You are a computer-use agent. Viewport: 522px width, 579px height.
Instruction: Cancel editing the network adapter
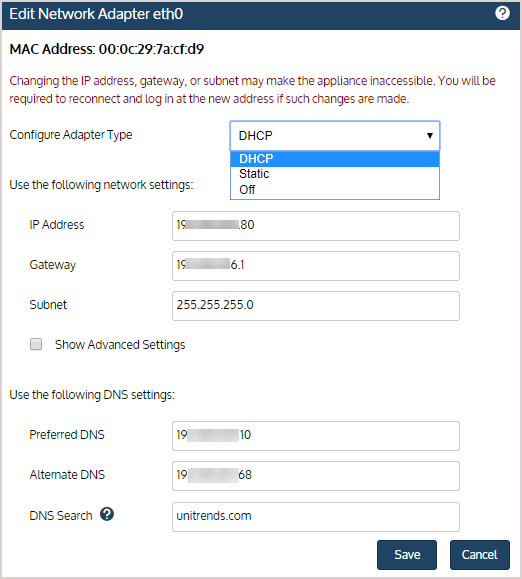480,555
